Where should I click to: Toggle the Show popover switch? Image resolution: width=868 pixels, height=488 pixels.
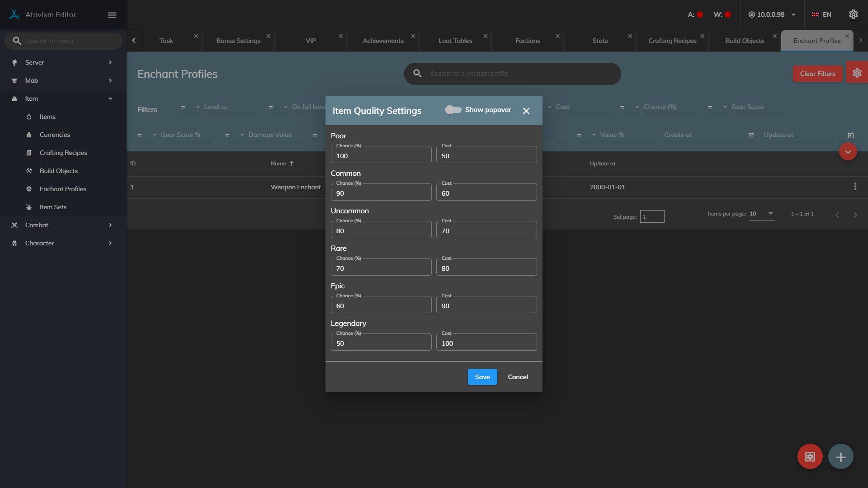click(453, 110)
